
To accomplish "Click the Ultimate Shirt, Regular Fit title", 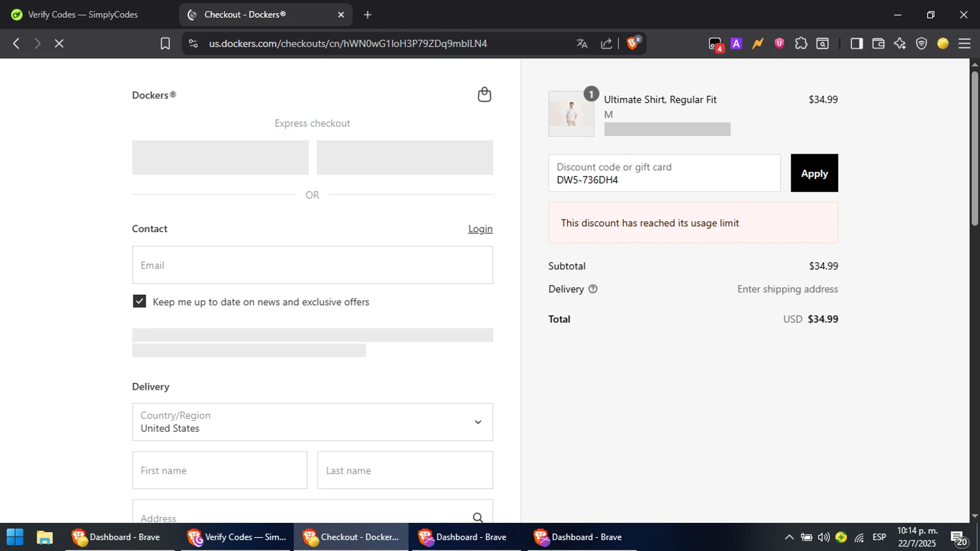I will [x=661, y=99].
